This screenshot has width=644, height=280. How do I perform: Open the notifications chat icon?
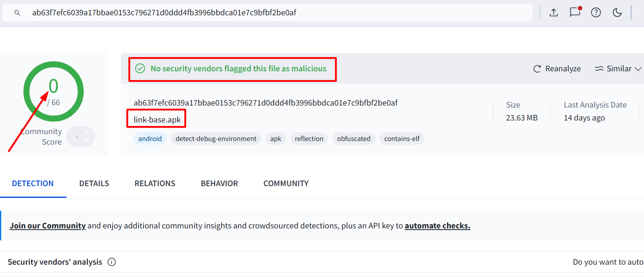575,12
